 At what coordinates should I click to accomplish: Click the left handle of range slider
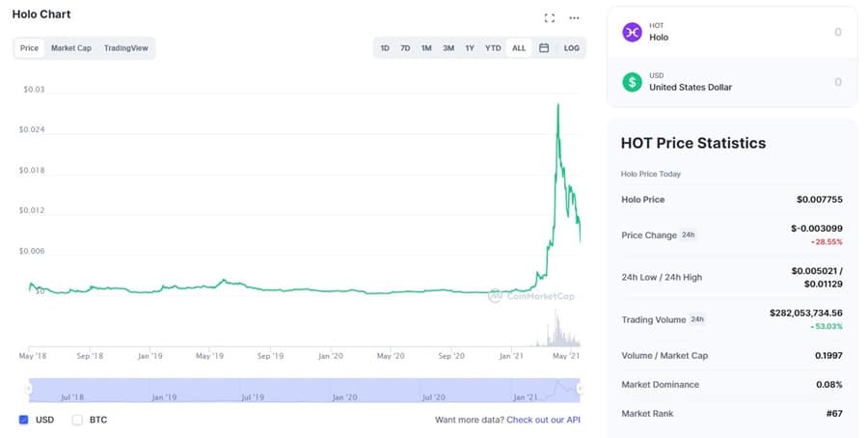pyautogui.click(x=29, y=390)
